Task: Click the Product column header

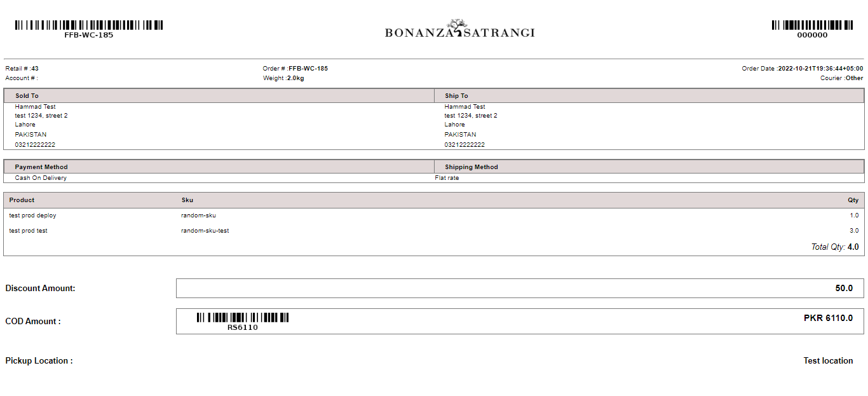Action: point(22,200)
